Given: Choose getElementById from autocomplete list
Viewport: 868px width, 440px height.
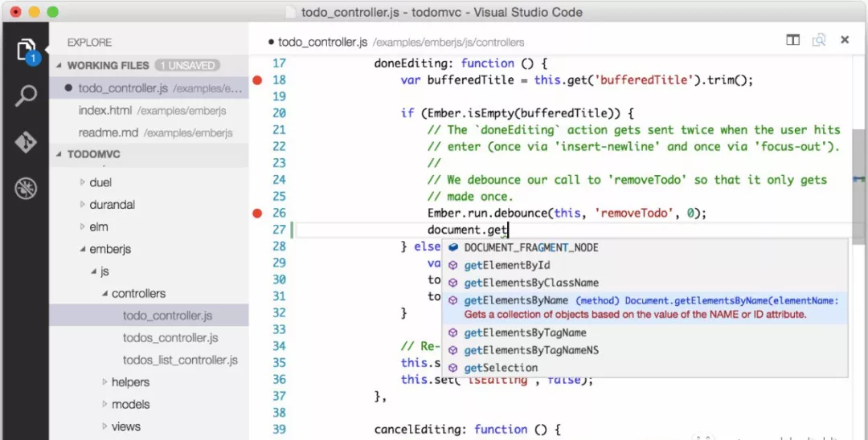Looking at the screenshot, I should [x=645, y=265].
